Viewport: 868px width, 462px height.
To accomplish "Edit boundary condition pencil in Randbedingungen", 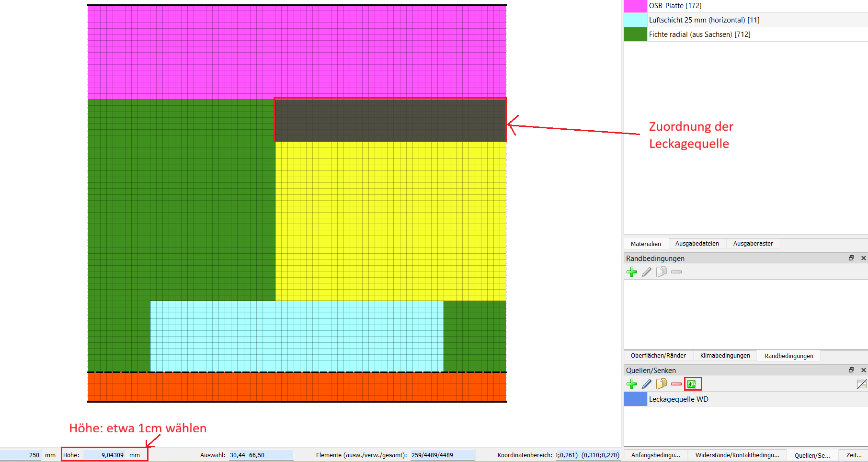I will tap(647, 272).
